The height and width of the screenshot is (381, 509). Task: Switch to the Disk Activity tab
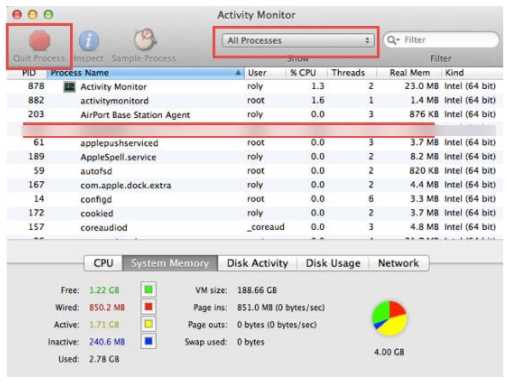[257, 263]
